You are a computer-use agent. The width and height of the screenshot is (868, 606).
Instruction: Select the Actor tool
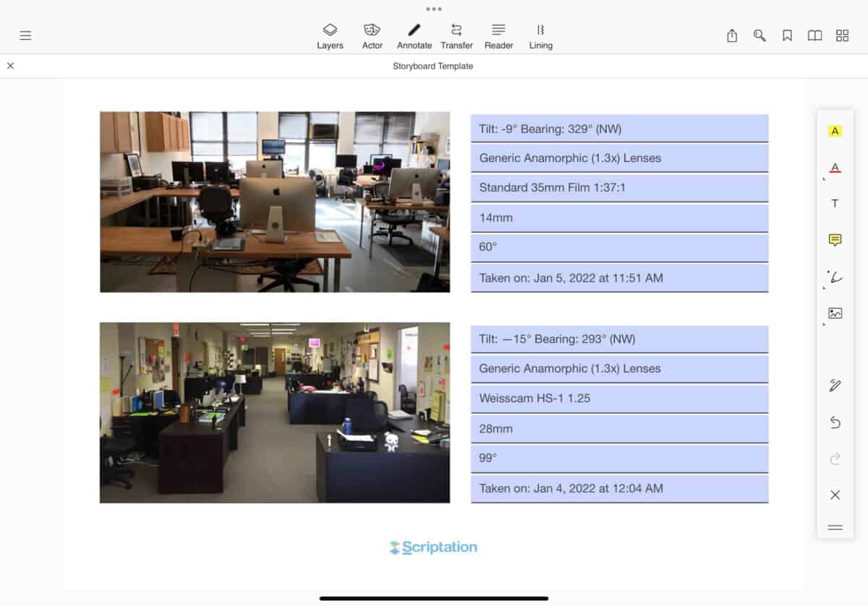pyautogui.click(x=372, y=35)
